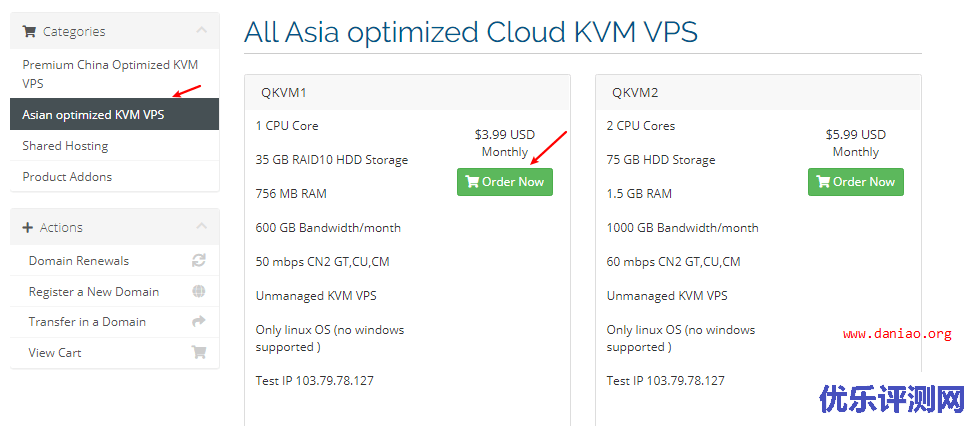Click the plus icon beside Actions
Screen dimensions: 978x426
27,228
